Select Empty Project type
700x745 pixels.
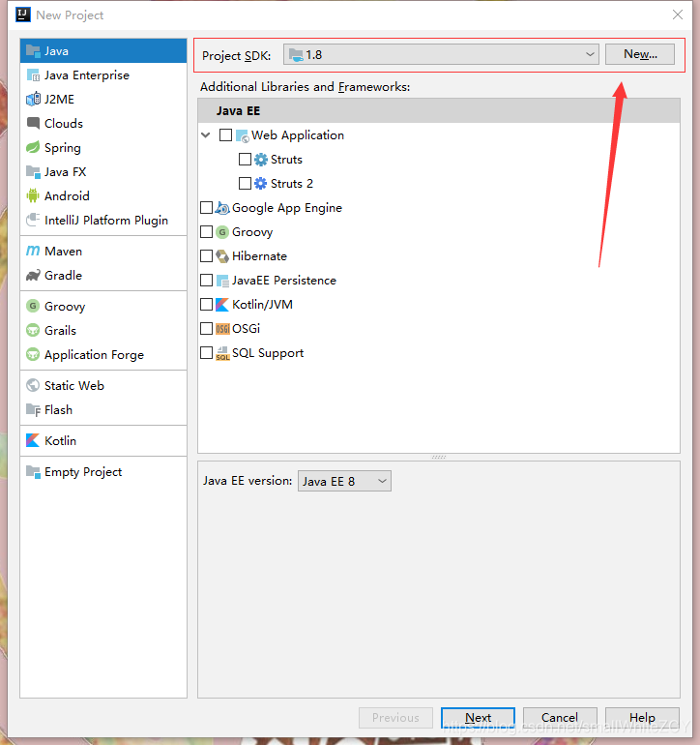(x=103, y=472)
